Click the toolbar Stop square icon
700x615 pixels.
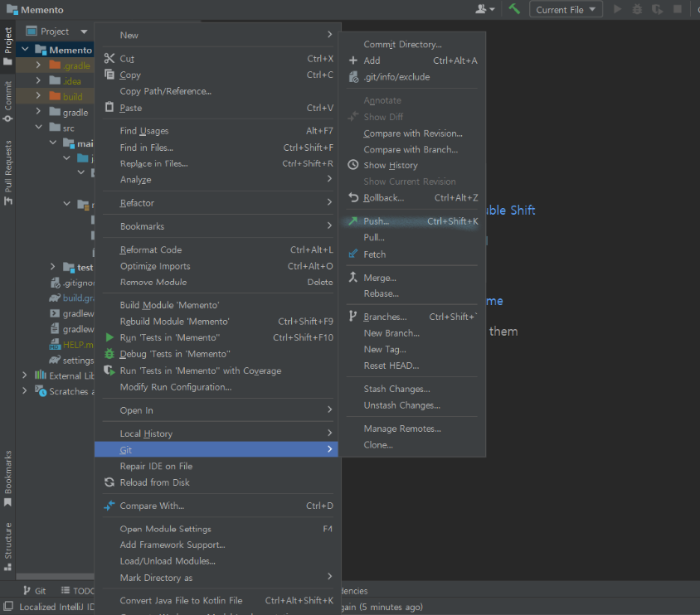pyautogui.click(x=678, y=9)
